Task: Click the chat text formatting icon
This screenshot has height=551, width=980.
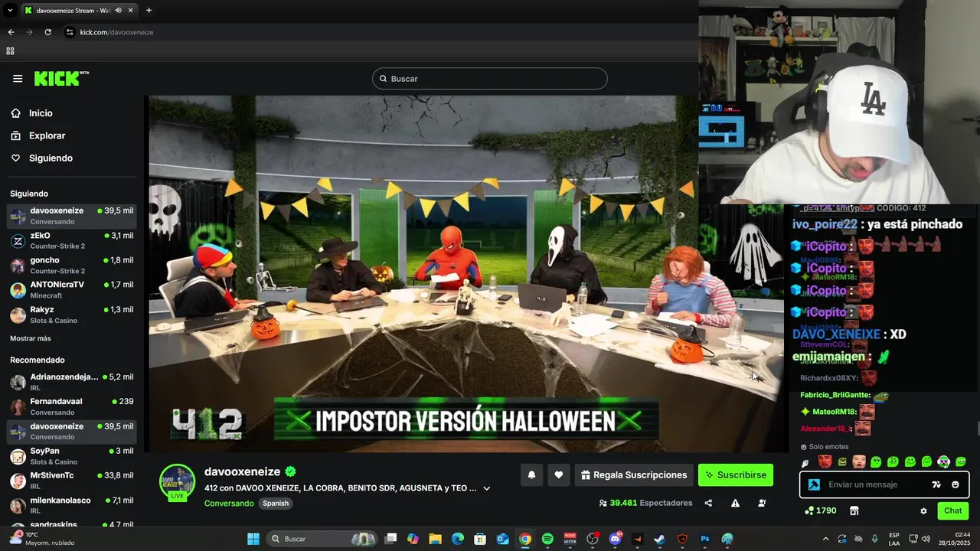Action: click(936, 484)
